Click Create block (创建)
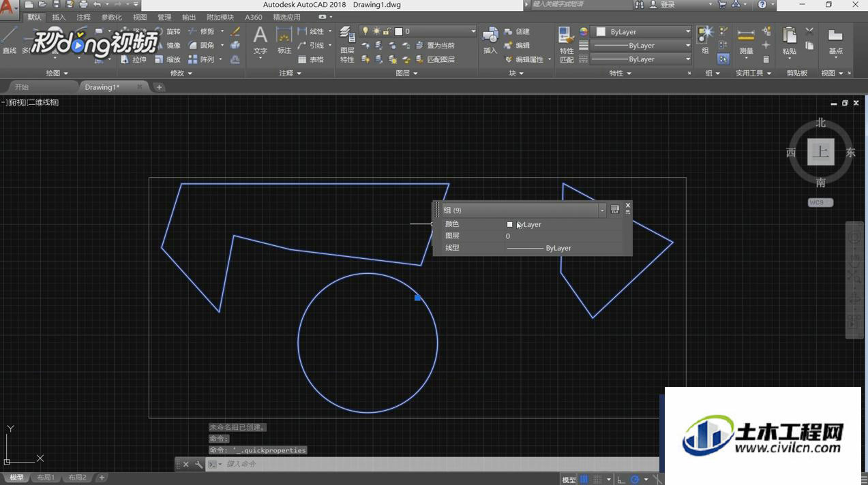 point(518,31)
